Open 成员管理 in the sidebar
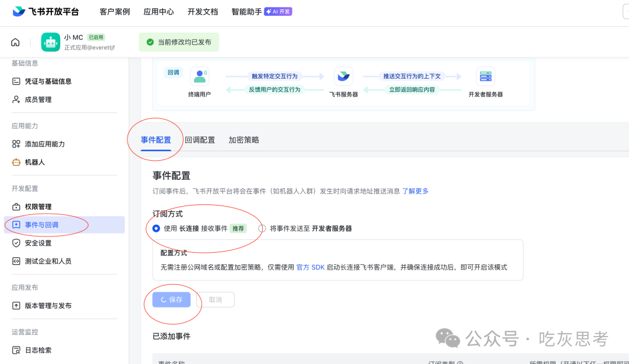 point(38,100)
